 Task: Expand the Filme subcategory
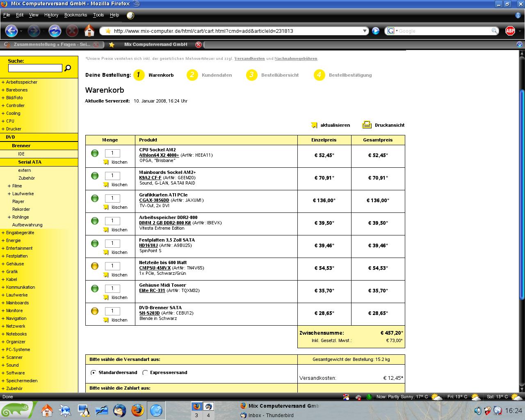click(x=9, y=186)
